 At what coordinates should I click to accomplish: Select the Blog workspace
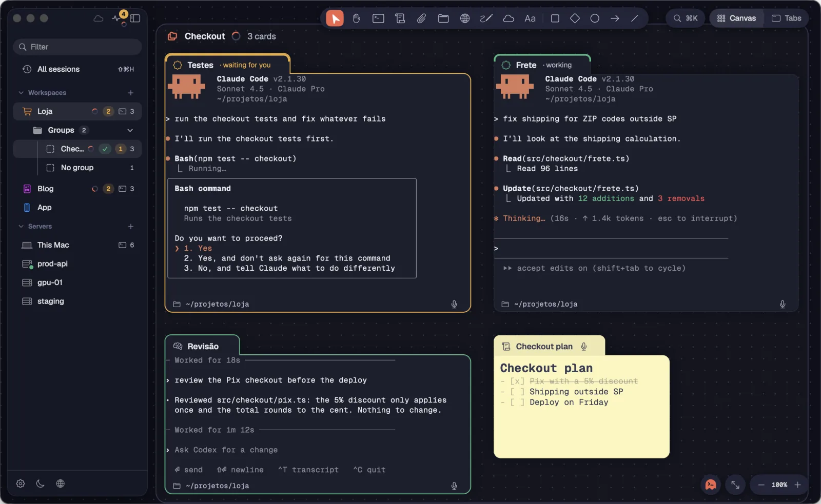click(x=77, y=189)
